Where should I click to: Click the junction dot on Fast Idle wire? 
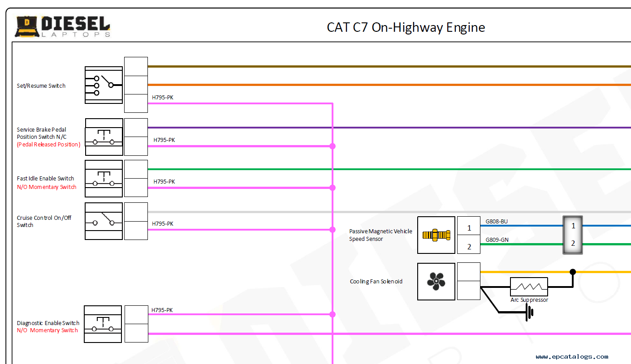click(x=333, y=188)
